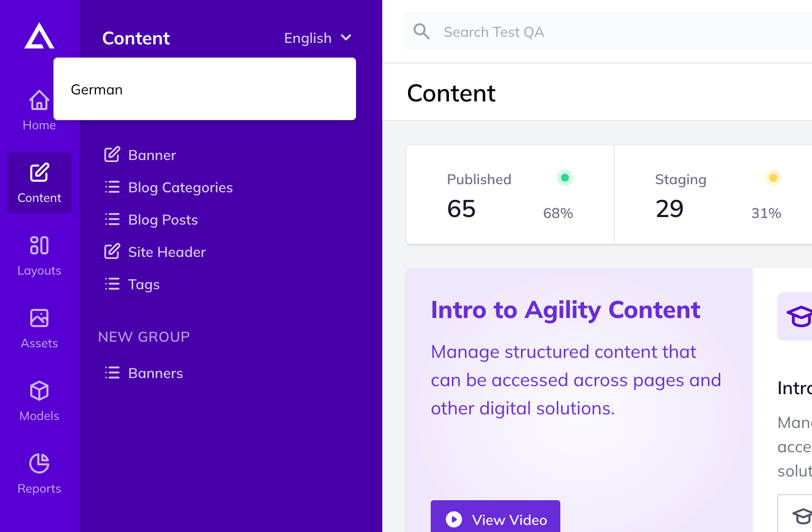Expand the English language dropdown
This screenshot has width=812, height=532.
pyautogui.click(x=318, y=38)
